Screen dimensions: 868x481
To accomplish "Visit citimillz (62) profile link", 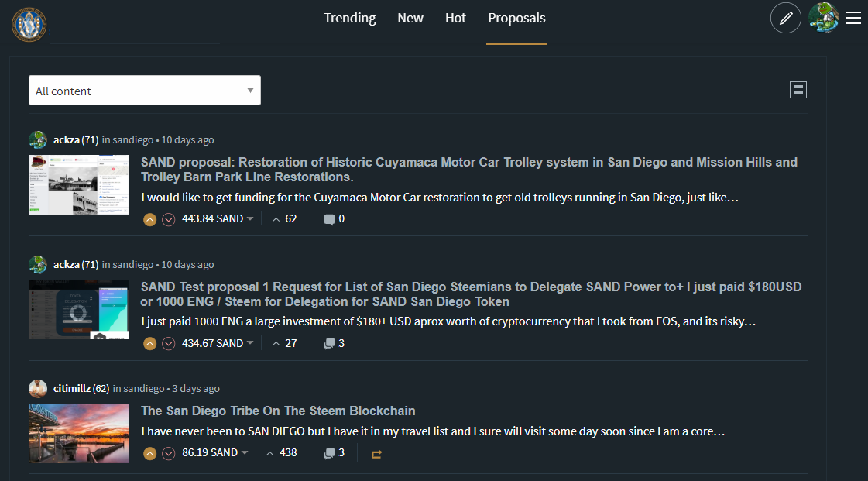I will tap(81, 389).
